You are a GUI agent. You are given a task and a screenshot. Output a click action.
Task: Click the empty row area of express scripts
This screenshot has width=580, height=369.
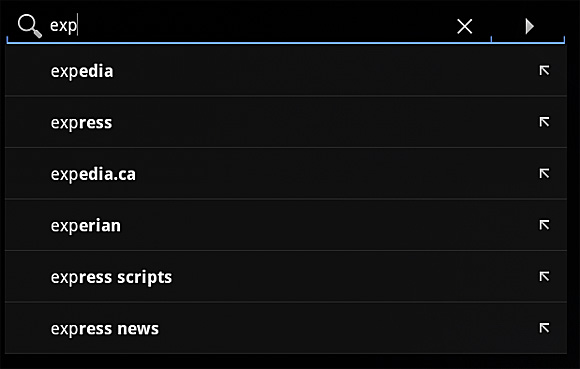(x=351, y=277)
